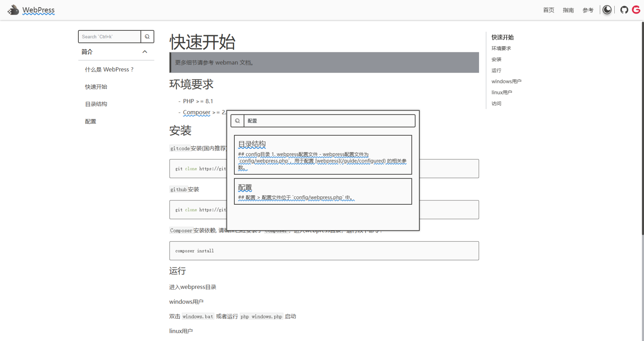Open the WebPress home title link
The height and width of the screenshot is (341, 644).
[x=38, y=10]
